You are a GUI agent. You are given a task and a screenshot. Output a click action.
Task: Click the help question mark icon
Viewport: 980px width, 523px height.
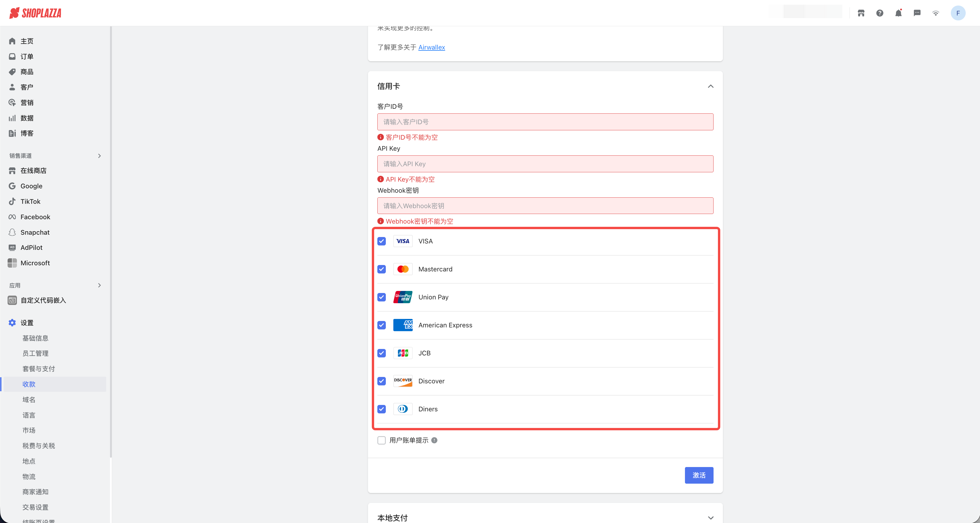point(880,13)
